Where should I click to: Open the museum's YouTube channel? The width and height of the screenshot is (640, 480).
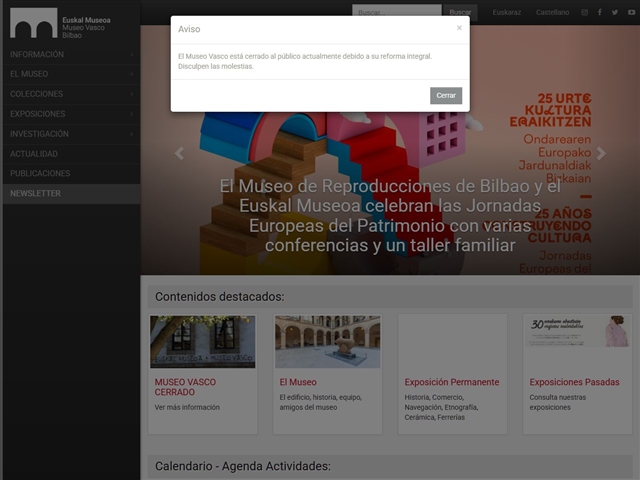pos(631,12)
